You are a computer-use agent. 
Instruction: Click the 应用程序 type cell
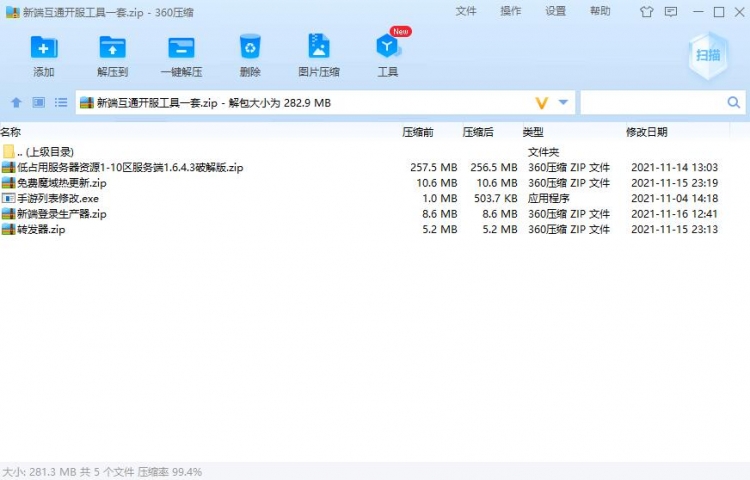(x=549, y=198)
